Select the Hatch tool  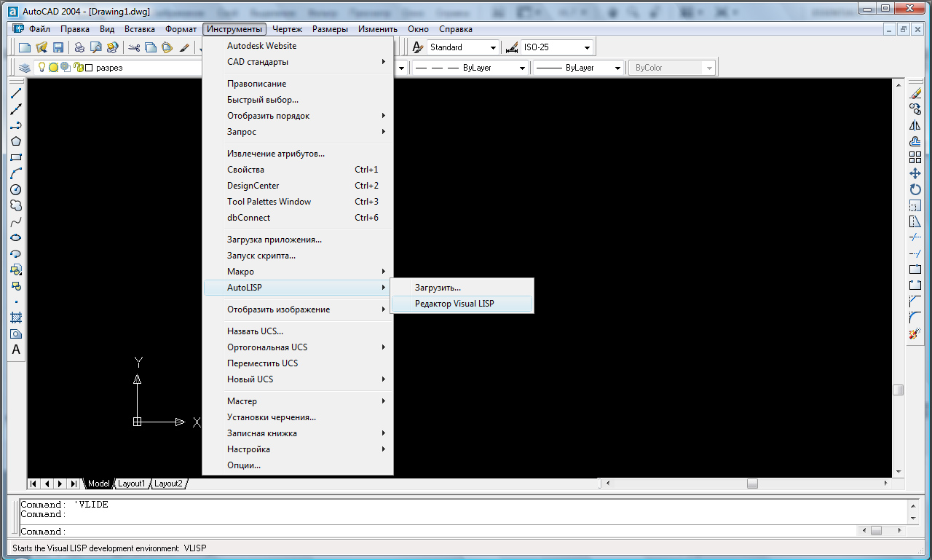(x=16, y=318)
